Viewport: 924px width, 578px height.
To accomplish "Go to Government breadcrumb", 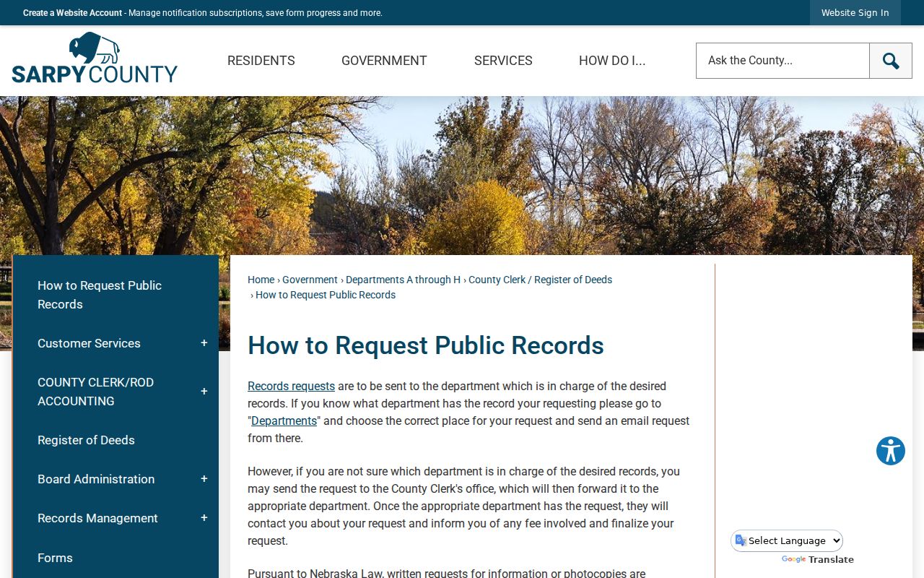I will 310,280.
